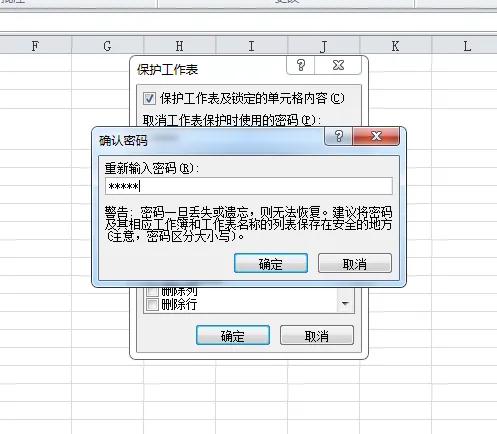Click the help icon in 确认密码 dialog
This screenshot has width=497, height=434.
[x=338, y=136]
